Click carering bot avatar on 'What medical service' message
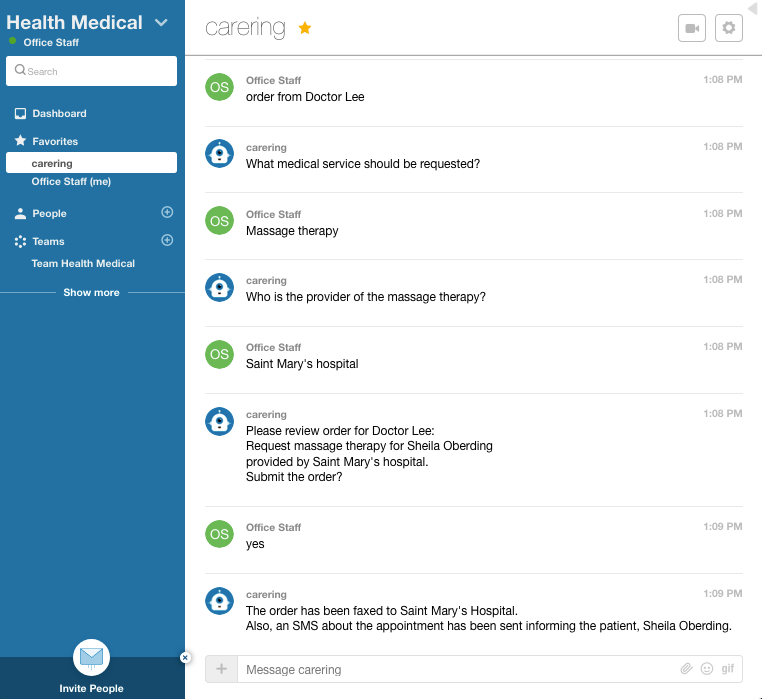 click(x=219, y=154)
